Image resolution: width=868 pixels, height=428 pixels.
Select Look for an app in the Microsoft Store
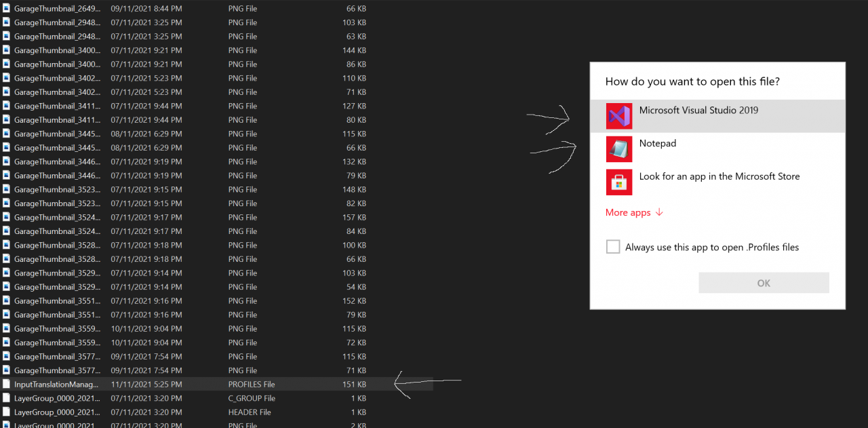[x=719, y=176]
